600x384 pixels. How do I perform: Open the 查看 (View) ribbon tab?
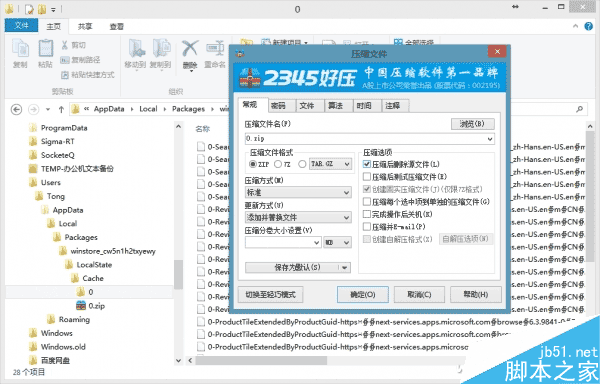pos(117,26)
